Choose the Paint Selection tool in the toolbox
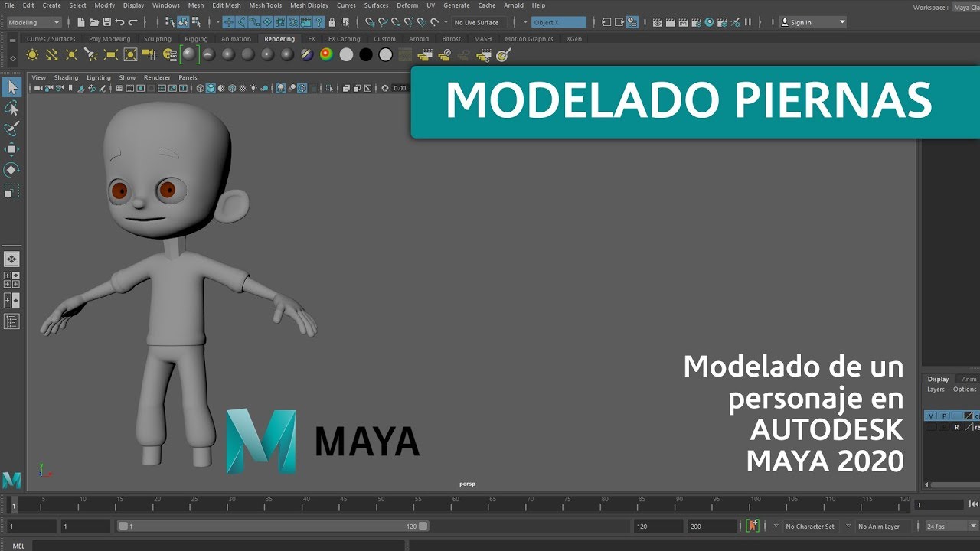This screenshot has width=980, height=551. pos(11,129)
